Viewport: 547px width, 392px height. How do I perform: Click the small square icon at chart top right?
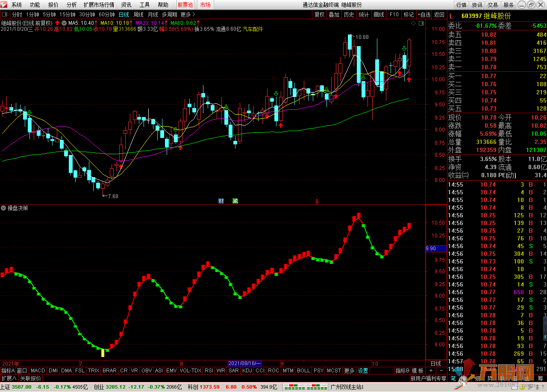(421, 23)
